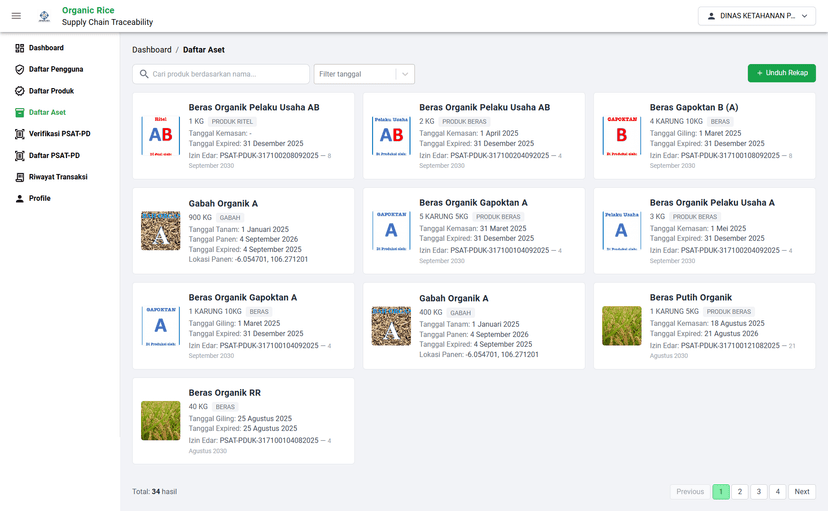Screen dimensions: 828x511
Task: Expand the Filter tanggal dropdown
Action: coord(355,74)
